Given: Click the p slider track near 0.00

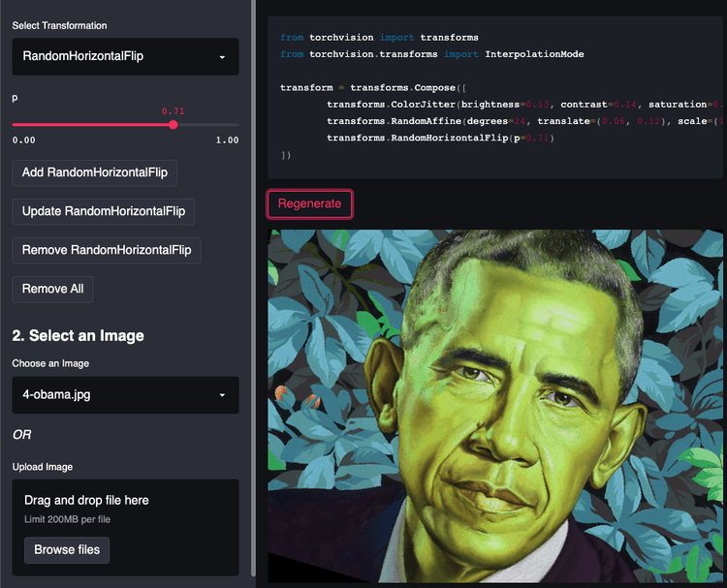Looking at the screenshot, I should pyautogui.click(x=18, y=125).
